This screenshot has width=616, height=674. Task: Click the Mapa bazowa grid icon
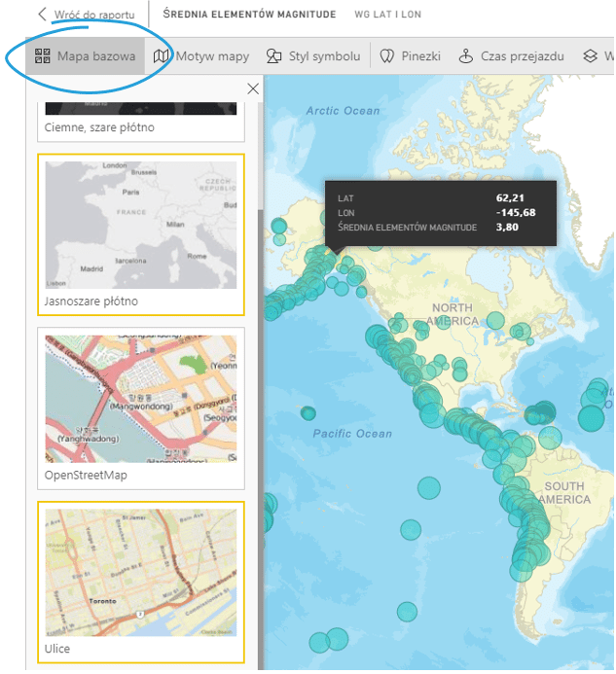(x=42, y=56)
